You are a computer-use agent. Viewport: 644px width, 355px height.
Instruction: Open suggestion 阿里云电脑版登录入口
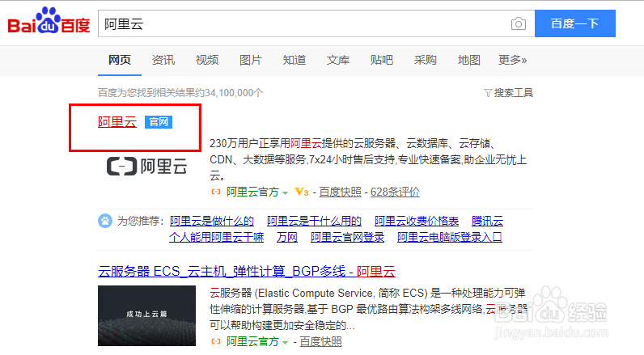coord(449,237)
